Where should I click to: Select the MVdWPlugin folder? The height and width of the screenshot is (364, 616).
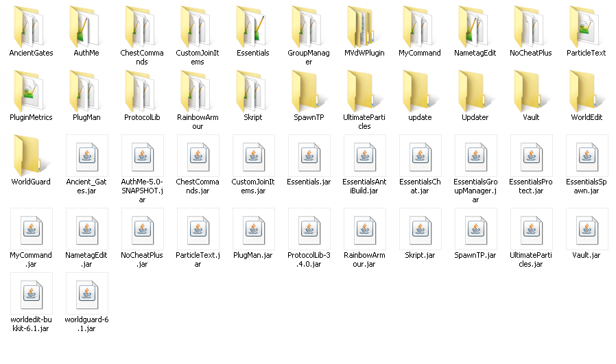(364, 26)
